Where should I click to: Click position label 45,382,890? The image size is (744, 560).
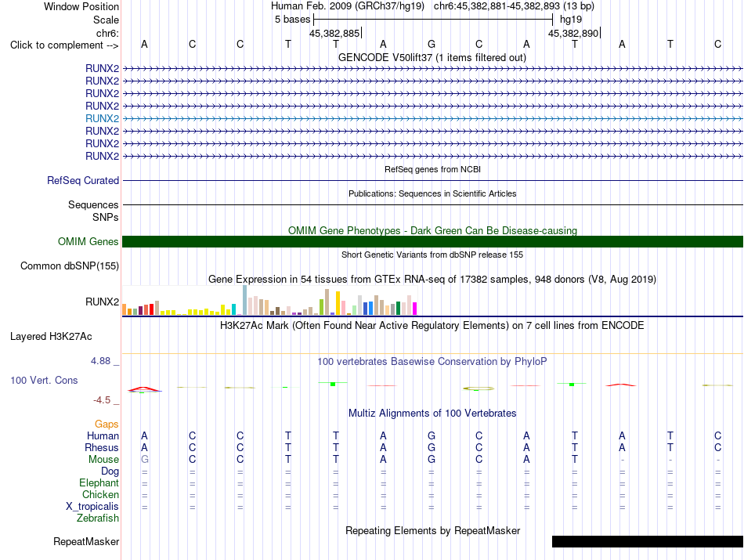tap(573, 33)
